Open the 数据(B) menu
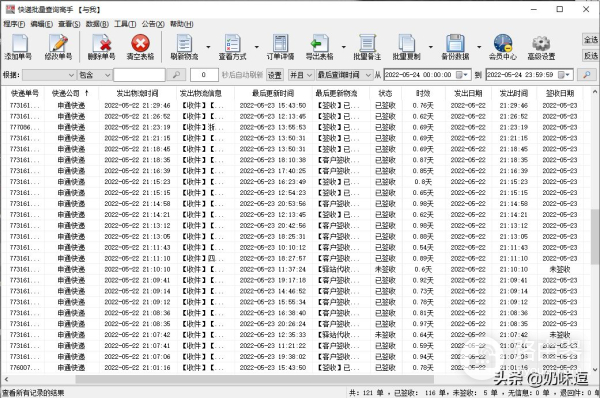This screenshot has height=398, width=600. click(97, 24)
